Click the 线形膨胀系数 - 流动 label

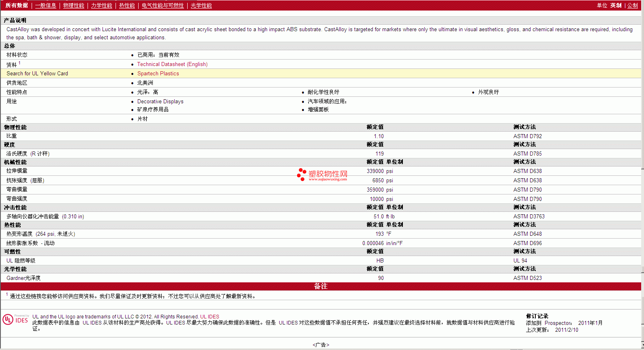click(x=30, y=243)
